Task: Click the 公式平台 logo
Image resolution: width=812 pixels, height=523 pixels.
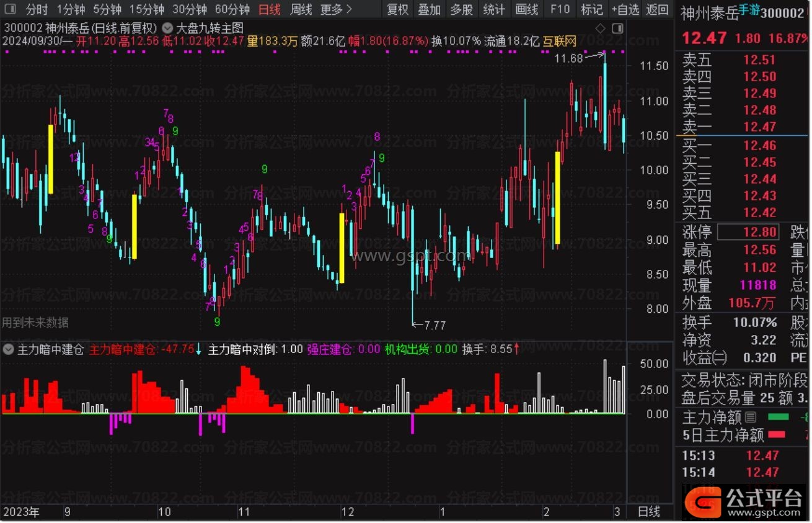Action: click(x=743, y=503)
